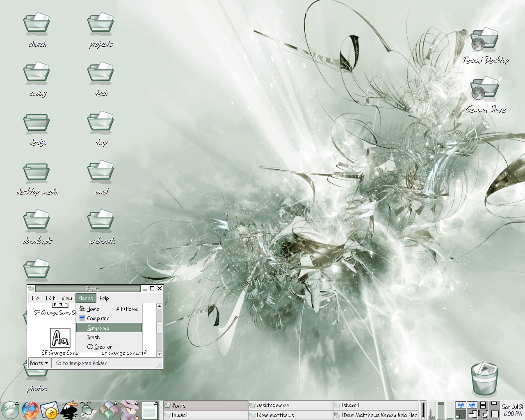Open the detective character panel launcher
The width and height of the screenshot is (525, 420).
pos(128,410)
